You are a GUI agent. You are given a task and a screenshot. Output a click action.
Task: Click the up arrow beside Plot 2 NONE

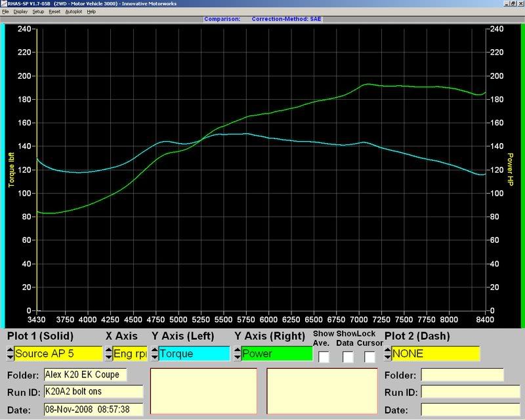click(388, 350)
